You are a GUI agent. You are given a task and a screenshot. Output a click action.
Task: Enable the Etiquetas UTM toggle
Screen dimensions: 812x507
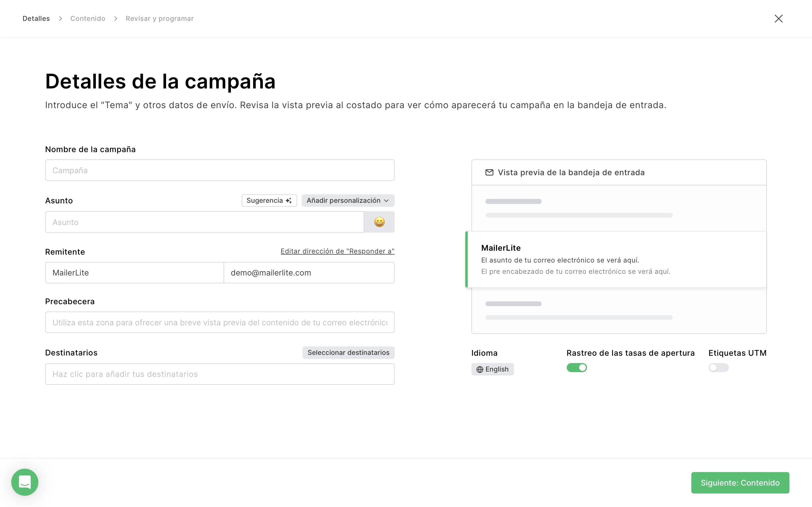point(718,368)
